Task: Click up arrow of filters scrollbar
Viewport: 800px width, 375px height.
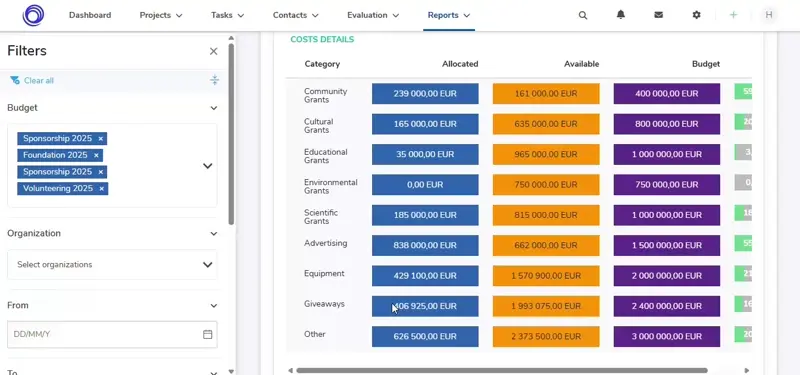Action: coord(231,38)
